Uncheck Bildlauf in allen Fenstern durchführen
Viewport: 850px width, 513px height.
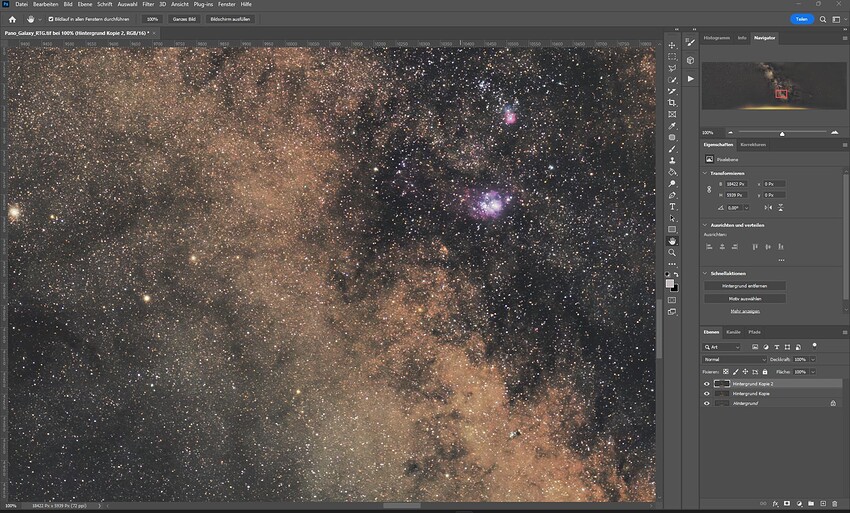point(51,19)
